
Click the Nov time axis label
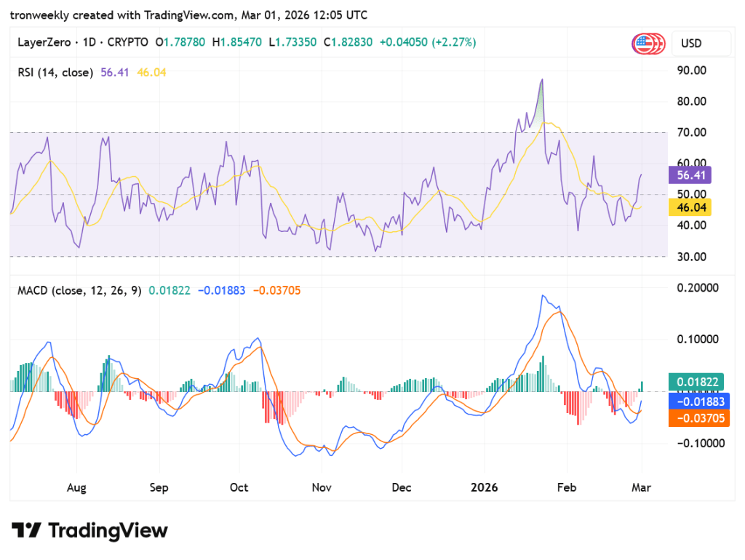[322, 488]
